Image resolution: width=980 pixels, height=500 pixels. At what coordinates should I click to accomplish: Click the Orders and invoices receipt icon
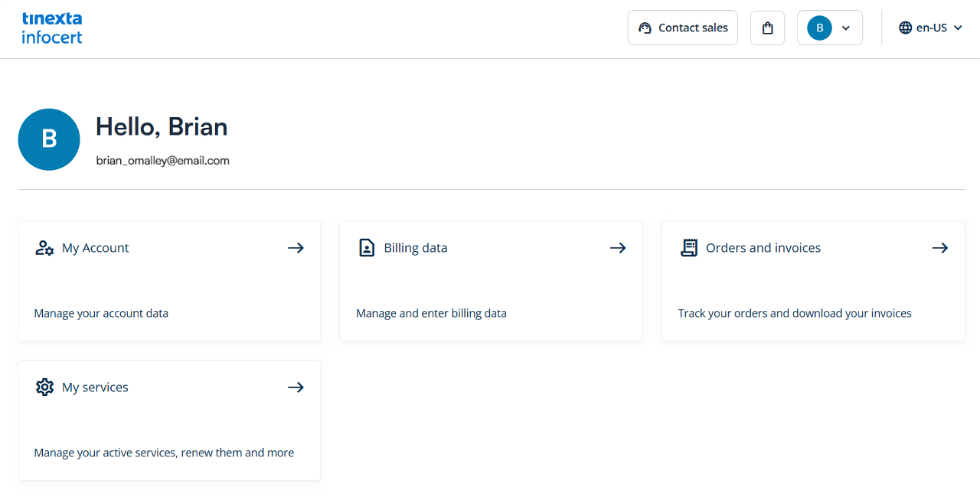(689, 248)
